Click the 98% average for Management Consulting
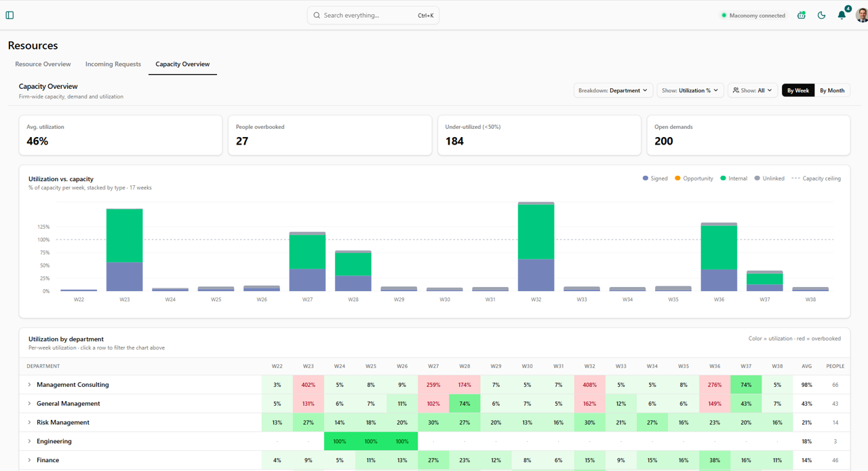The width and height of the screenshot is (868, 471). (806, 385)
